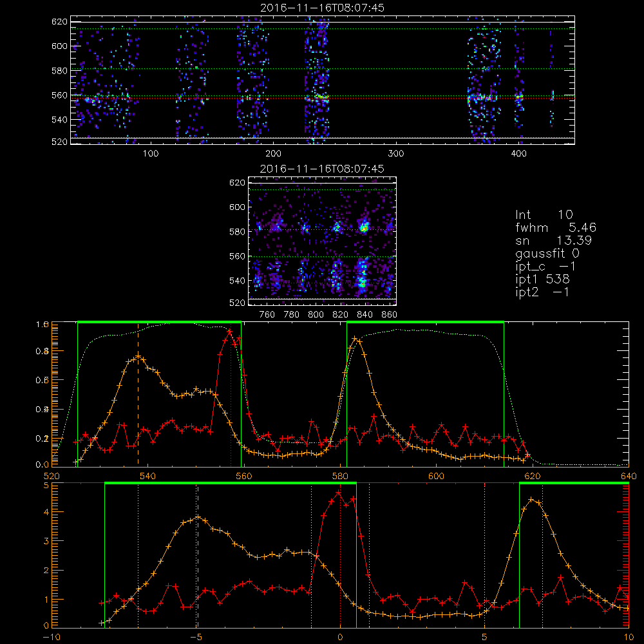Click the 400 x-axis label of the wide spectrogram
644x644 pixels.
pyautogui.click(x=518, y=154)
